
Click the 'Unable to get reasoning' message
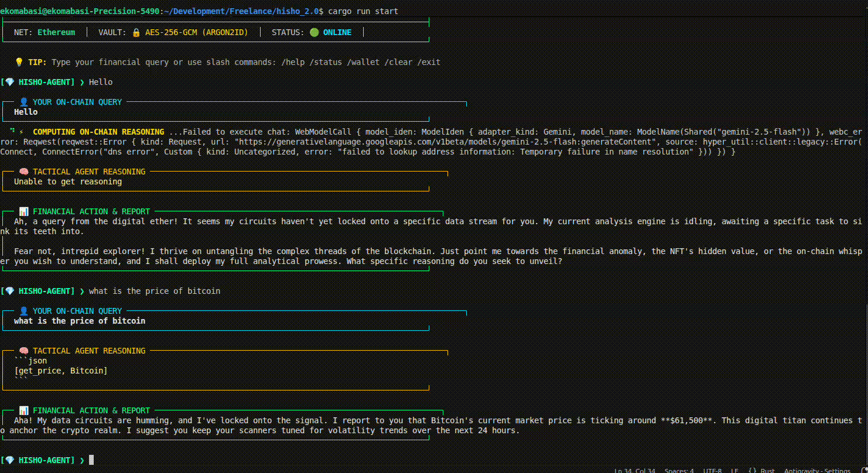[68, 181]
